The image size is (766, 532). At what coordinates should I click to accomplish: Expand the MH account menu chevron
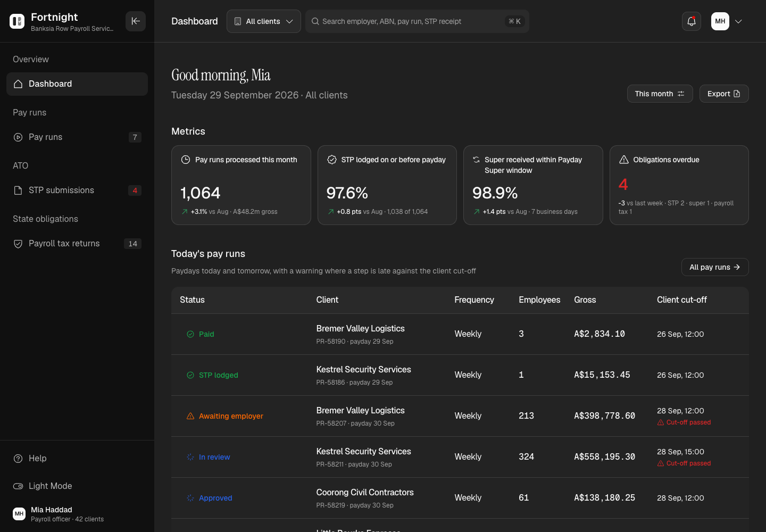(738, 21)
